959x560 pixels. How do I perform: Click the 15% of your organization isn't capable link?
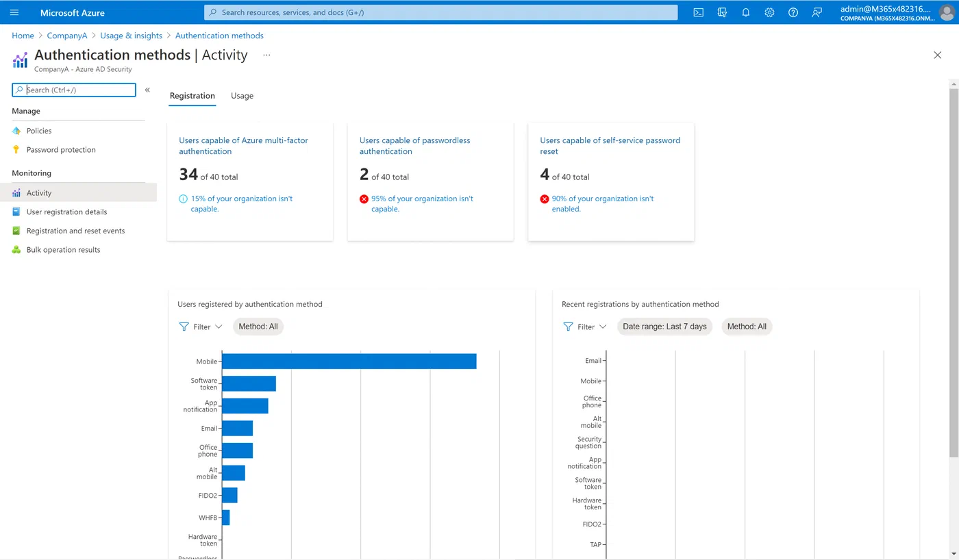point(242,204)
